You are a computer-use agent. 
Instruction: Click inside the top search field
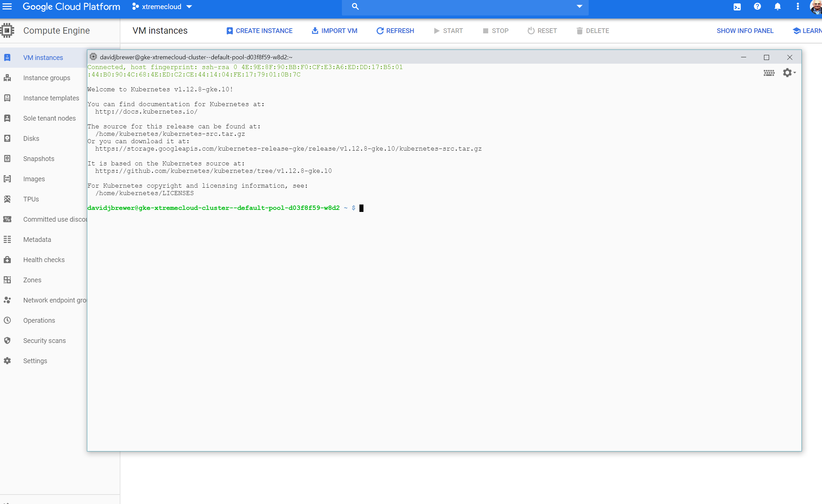(x=465, y=7)
